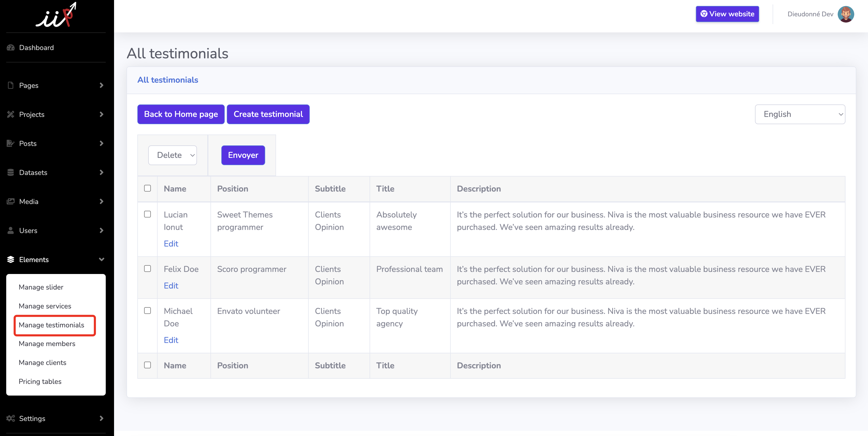Open Pricing tables in the sidebar

(40, 381)
